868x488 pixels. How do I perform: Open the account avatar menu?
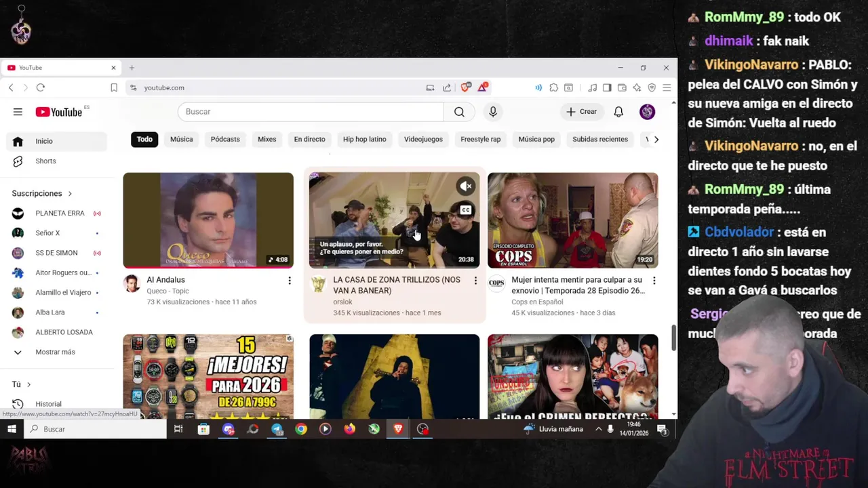click(647, 112)
